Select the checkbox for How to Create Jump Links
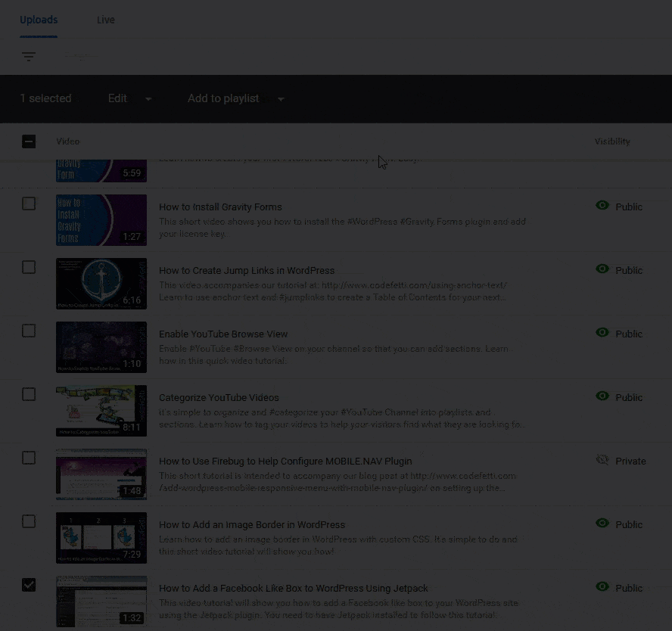This screenshot has height=631, width=672. coord(29,267)
